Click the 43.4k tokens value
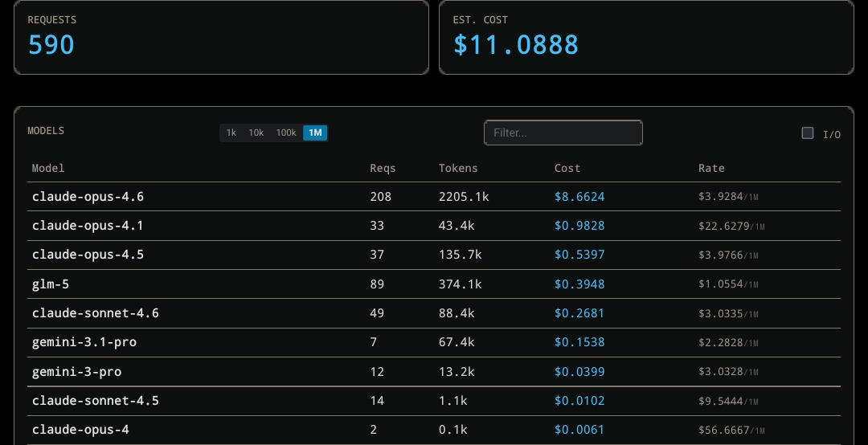Viewport: 868px width, 445px height. [x=457, y=226]
